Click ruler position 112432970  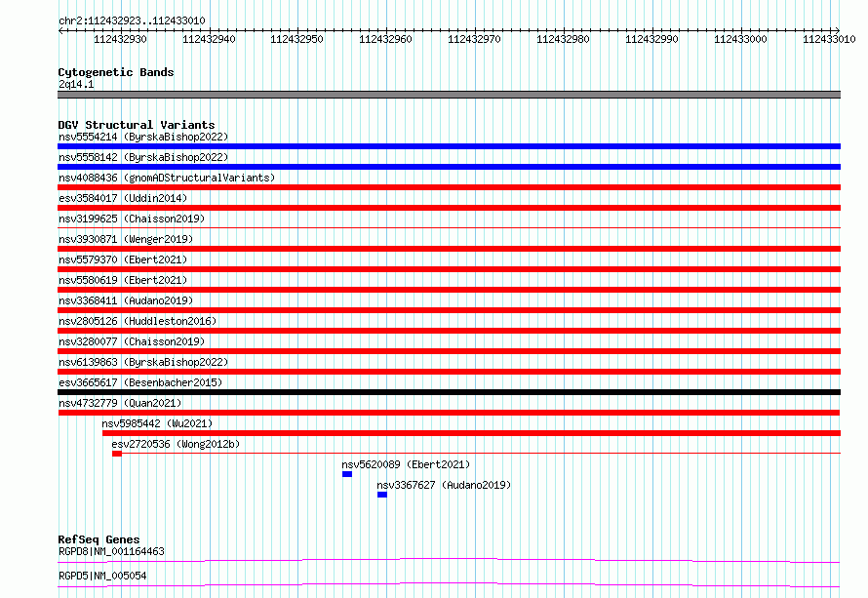pos(474,39)
